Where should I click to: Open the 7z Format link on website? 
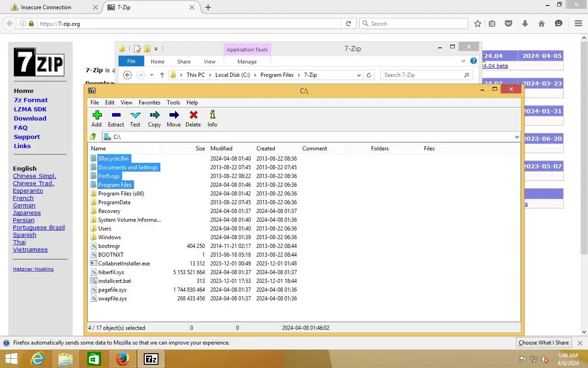pos(31,100)
